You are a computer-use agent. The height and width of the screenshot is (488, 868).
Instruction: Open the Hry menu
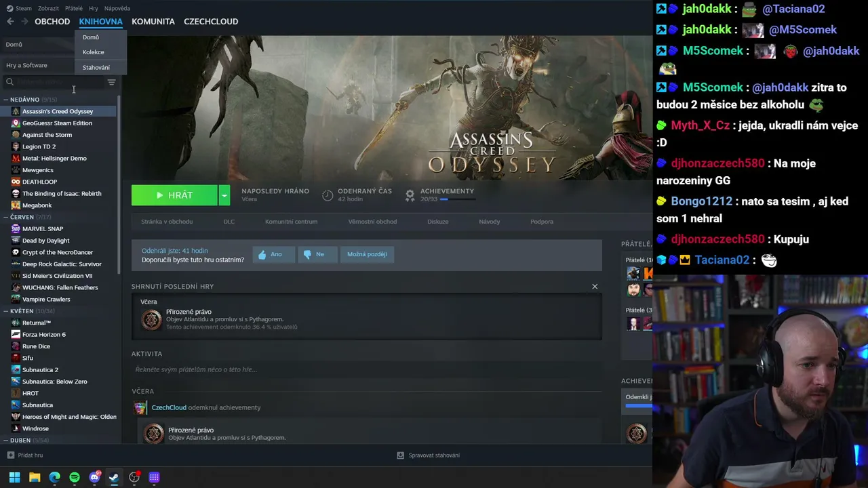coord(94,8)
